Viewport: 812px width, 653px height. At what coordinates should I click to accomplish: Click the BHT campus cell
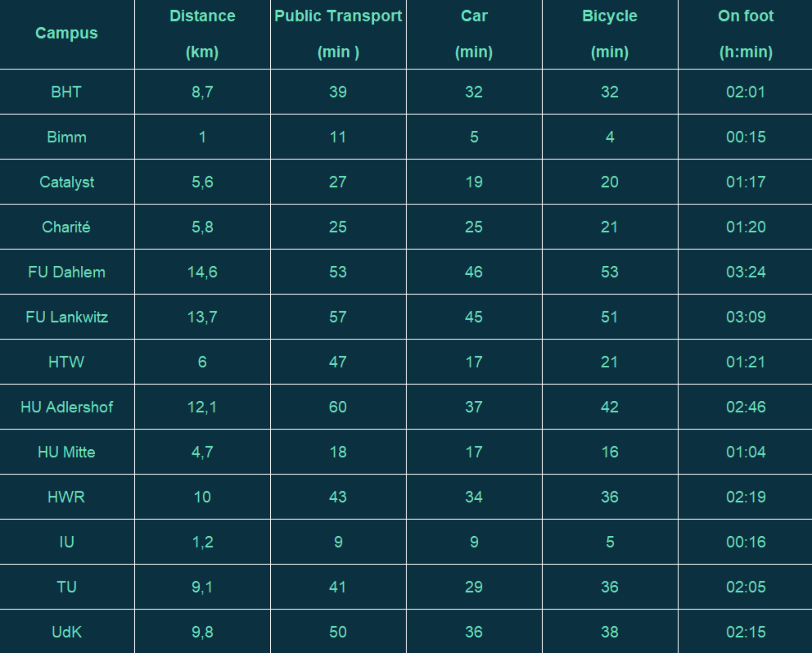(66, 92)
